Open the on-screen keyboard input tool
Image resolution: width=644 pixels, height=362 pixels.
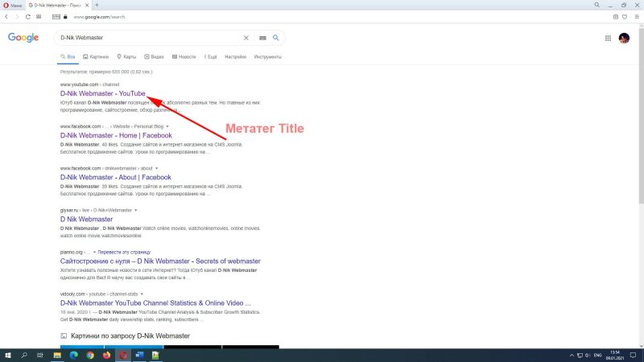262,38
